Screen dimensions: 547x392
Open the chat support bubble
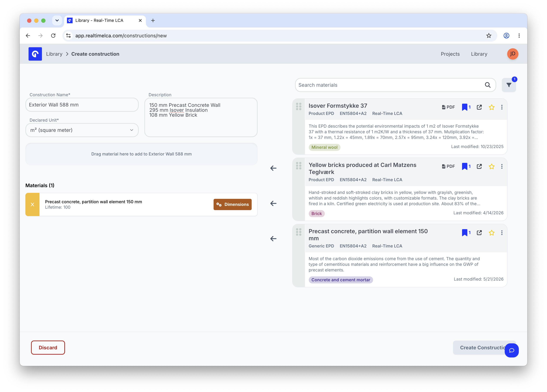pyautogui.click(x=512, y=350)
